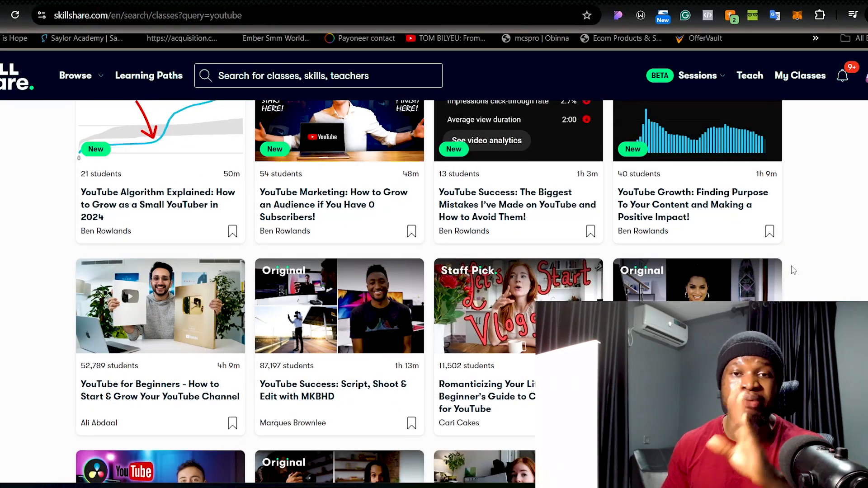Open the extension with the blue New badge
Screen dimensions: 868x488
click(663, 16)
